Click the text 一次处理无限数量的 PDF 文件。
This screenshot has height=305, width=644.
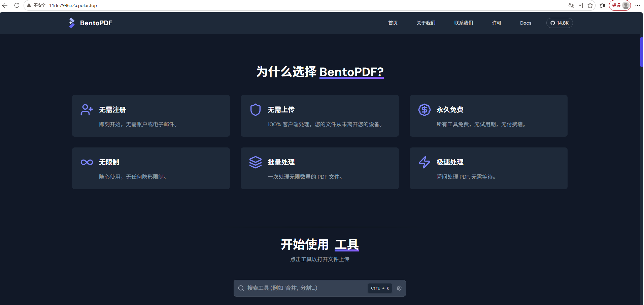click(x=305, y=177)
